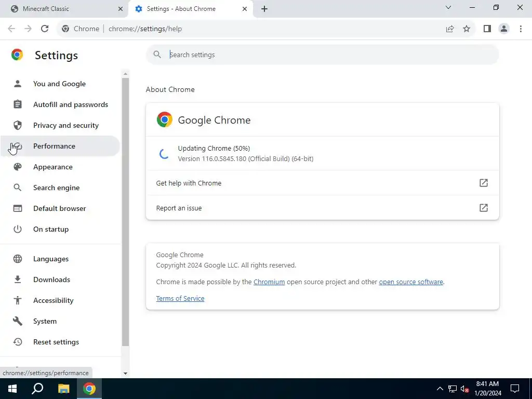532x399 pixels.
Task: Open File Explorer from taskbar
Action: pyautogui.click(x=63, y=389)
